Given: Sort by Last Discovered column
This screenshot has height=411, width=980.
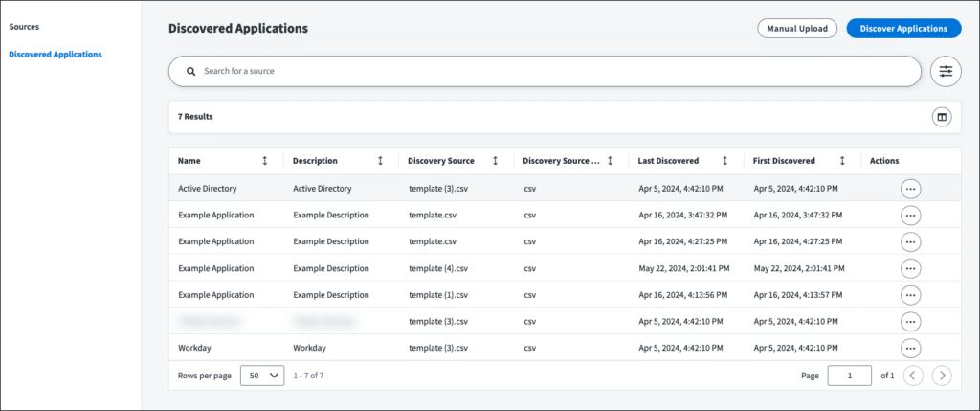Looking at the screenshot, I should tap(724, 161).
